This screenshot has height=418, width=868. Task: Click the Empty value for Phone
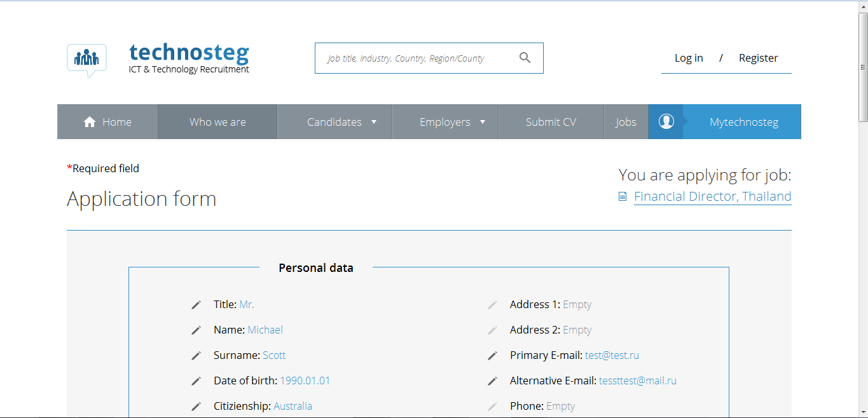[x=561, y=407]
